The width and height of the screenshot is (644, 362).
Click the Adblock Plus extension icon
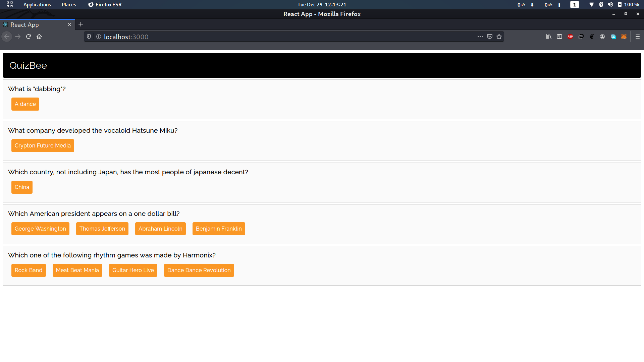pos(570,37)
